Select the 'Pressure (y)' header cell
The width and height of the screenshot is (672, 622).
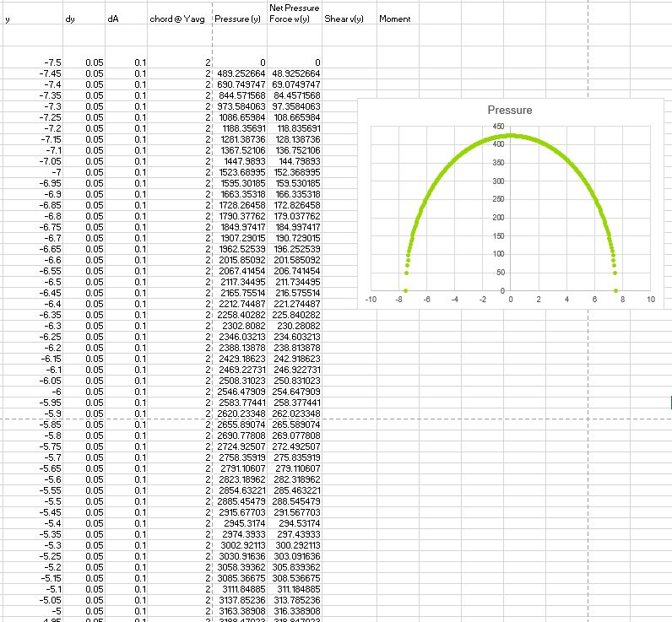click(x=240, y=13)
